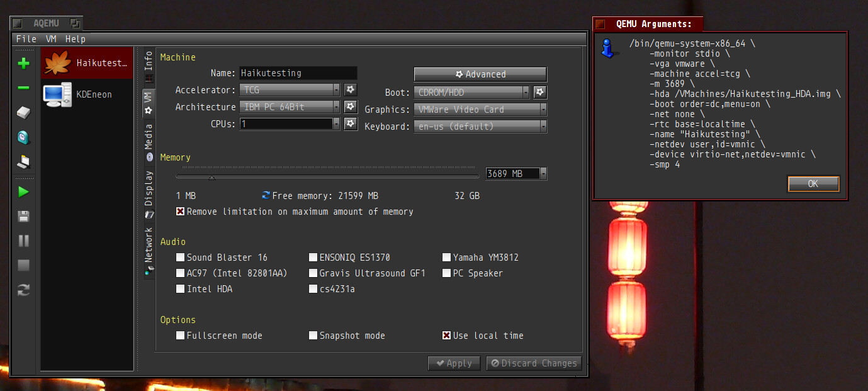Image resolution: width=868 pixels, height=391 pixels.
Task: Click the Advanced machine button
Action: pos(480,74)
